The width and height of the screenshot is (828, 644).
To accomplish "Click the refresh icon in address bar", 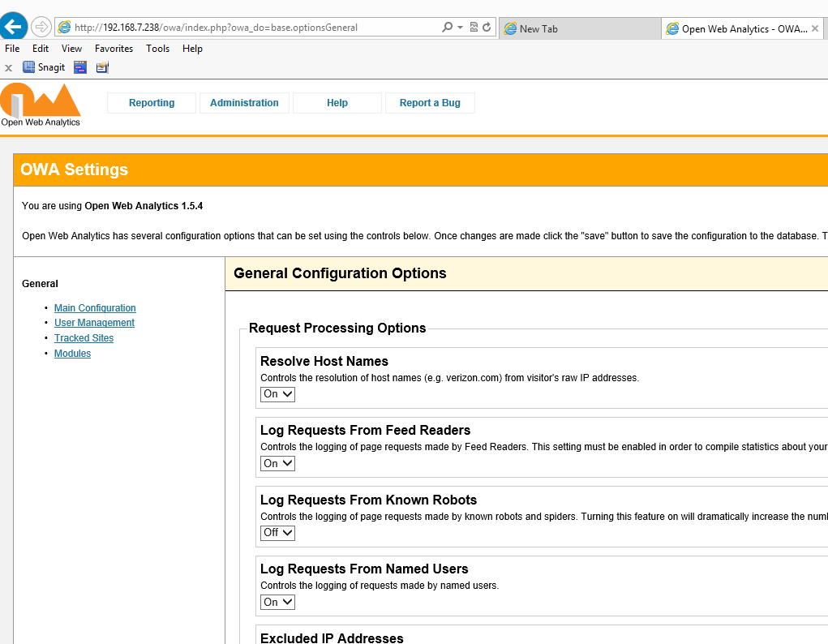I will click(x=487, y=27).
